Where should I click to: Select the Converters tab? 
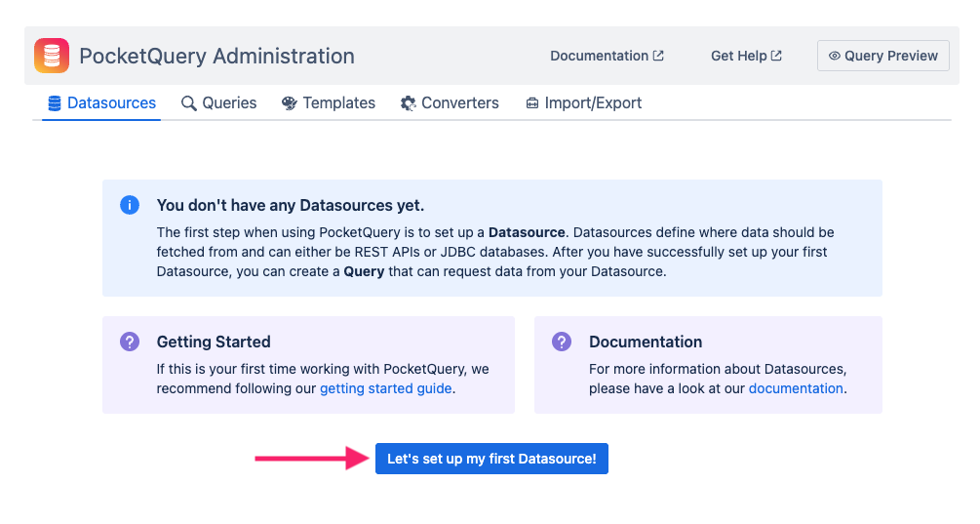coord(459,103)
